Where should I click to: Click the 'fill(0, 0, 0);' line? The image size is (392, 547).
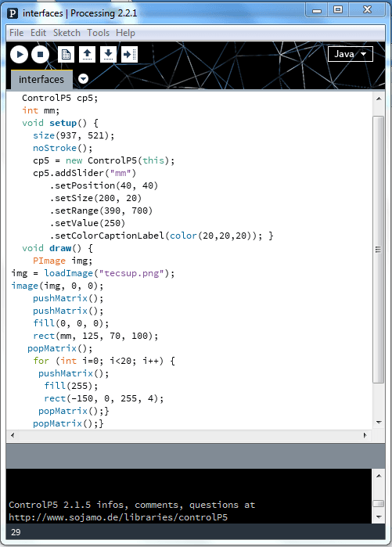[70, 323]
